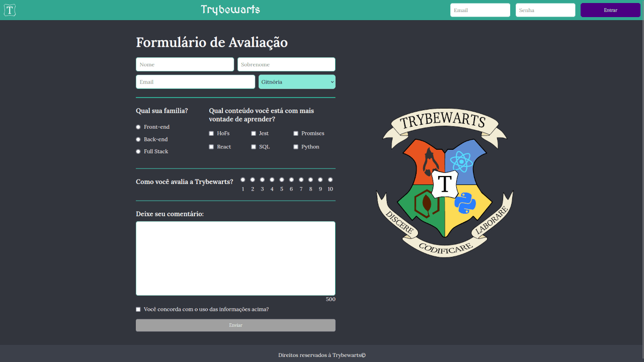Image resolution: width=644 pixels, height=362 pixels.
Task: Click inside the comment text area
Action: [x=235, y=258]
